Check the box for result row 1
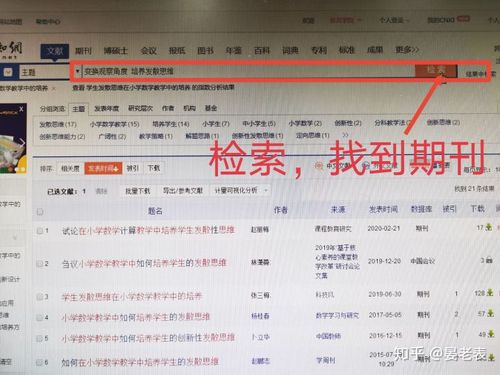 point(40,231)
